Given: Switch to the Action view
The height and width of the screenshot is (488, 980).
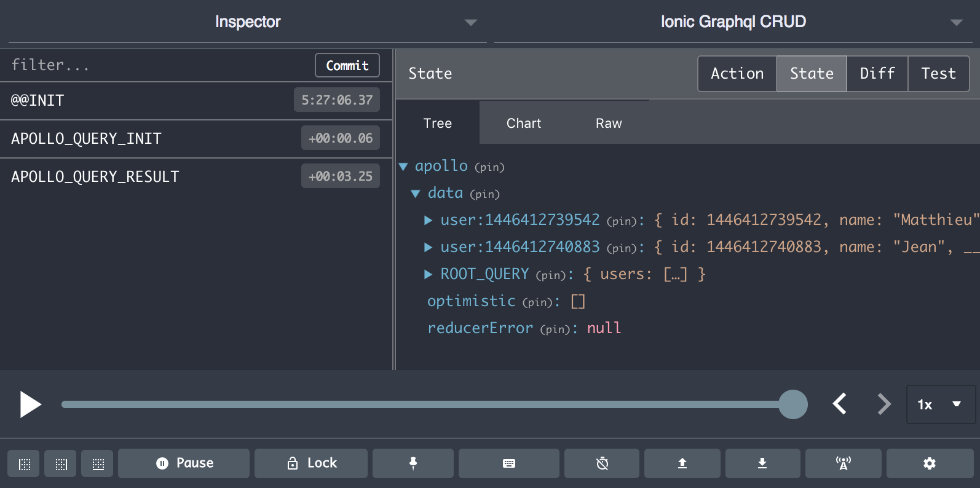Looking at the screenshot, I should (x=737, y=74).
